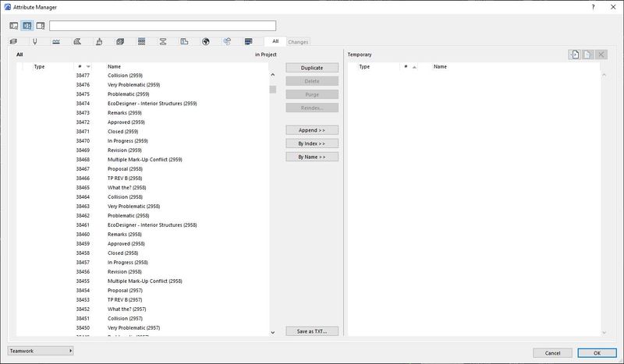Toggle sort arrow on Temporary # column
The width and height of the screenshot is (624, 364).
(x=414, y=67)
